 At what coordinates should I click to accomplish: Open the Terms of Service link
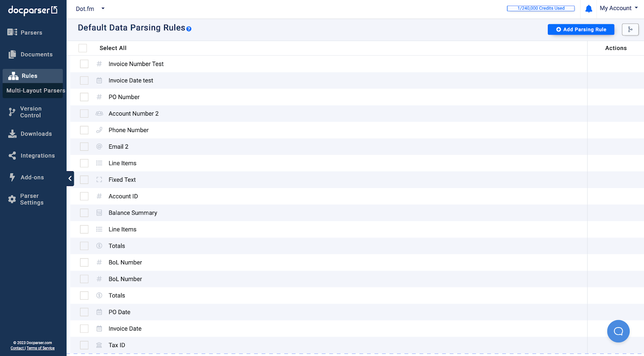pyautogui.click(x=41, y=348)
